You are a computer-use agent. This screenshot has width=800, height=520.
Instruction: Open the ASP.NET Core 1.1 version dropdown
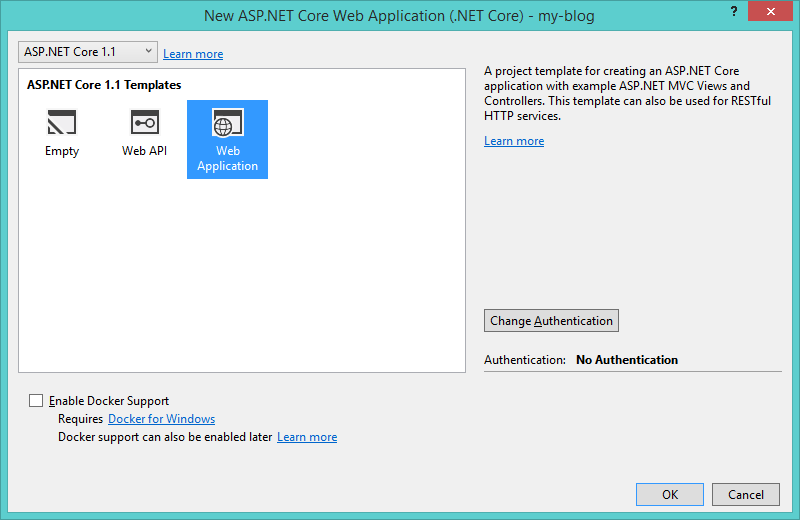click(88, 52)
